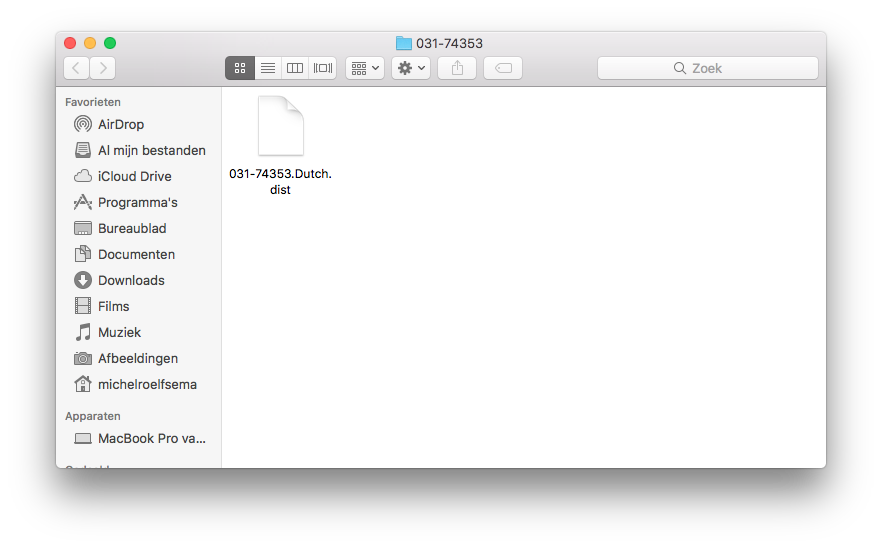Click the edit tags button

[503, 68]
